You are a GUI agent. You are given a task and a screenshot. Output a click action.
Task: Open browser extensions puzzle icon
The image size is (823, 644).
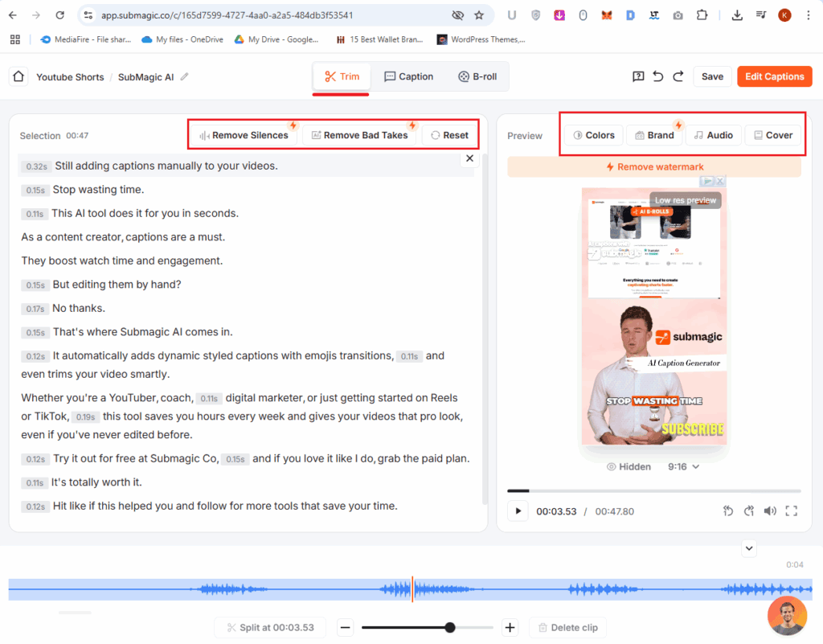point(702,15)
